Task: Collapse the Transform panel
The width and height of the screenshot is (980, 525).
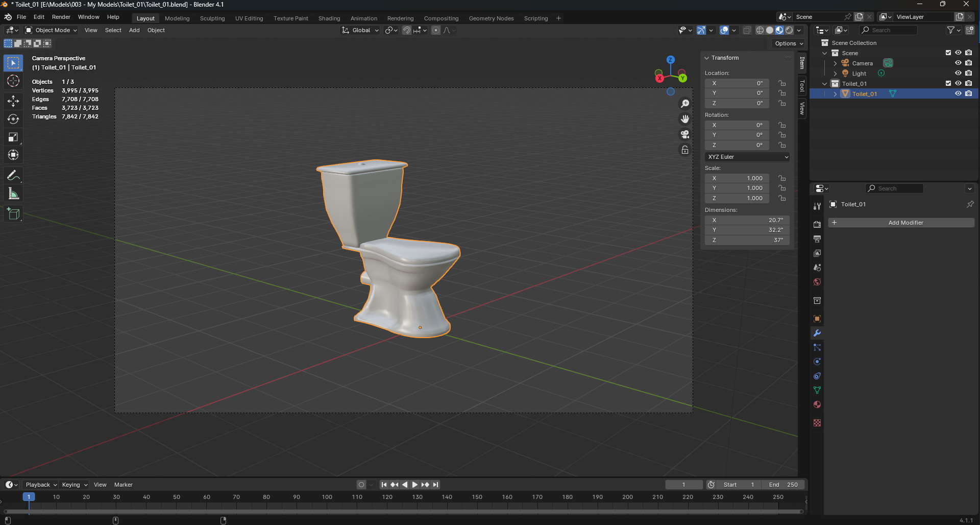Action: pos(707,58)
